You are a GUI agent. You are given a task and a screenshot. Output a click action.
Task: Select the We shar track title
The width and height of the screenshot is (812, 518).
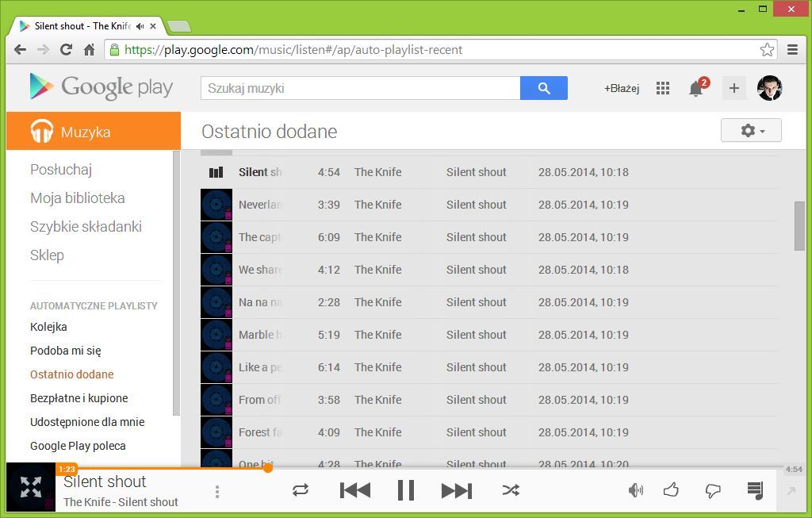pos(260,270)
